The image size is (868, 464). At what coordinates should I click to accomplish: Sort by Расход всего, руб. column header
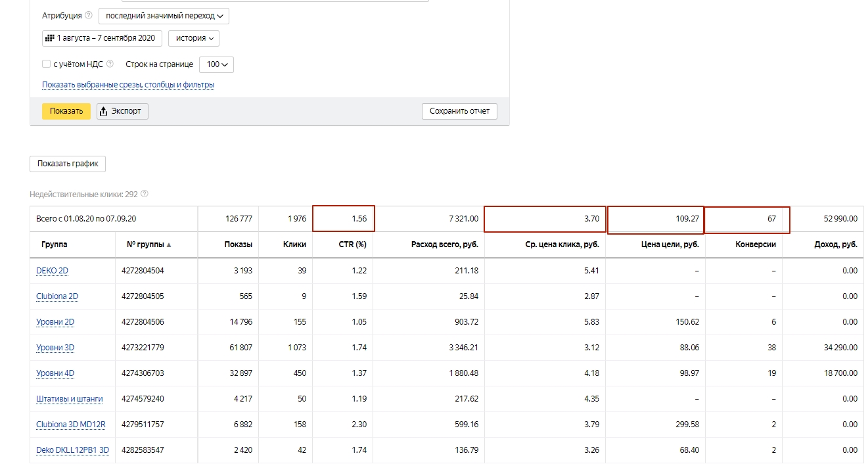444,244
